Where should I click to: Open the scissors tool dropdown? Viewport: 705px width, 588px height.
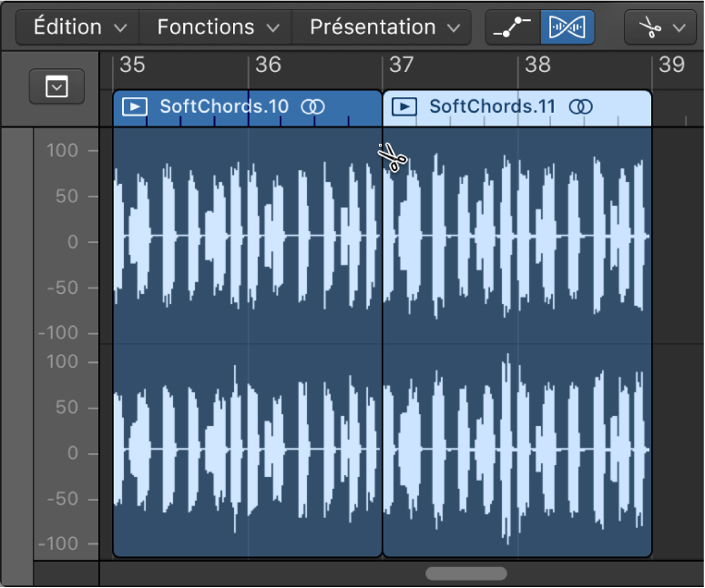tap(659, 27)
